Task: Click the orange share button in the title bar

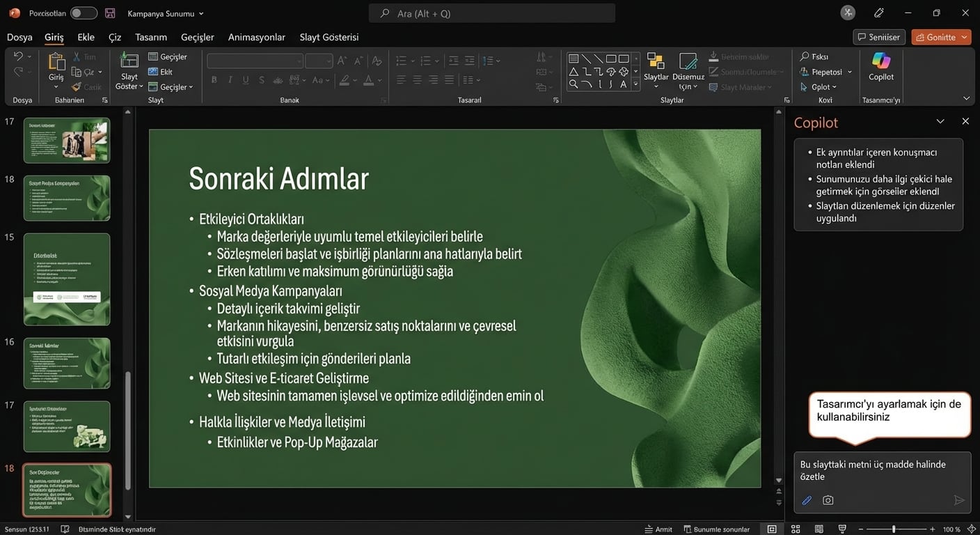Action: point(941,37)
